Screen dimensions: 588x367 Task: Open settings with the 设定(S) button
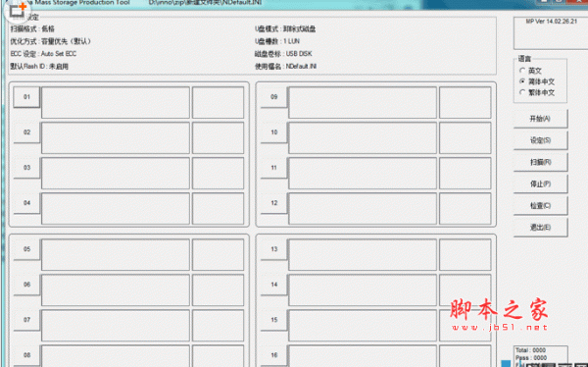pos(540,140)
